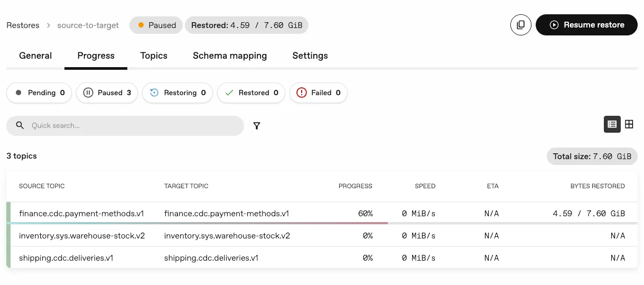The image size is (644, 285).
Task: Open the Topics tab
Action: coord(154,56)
